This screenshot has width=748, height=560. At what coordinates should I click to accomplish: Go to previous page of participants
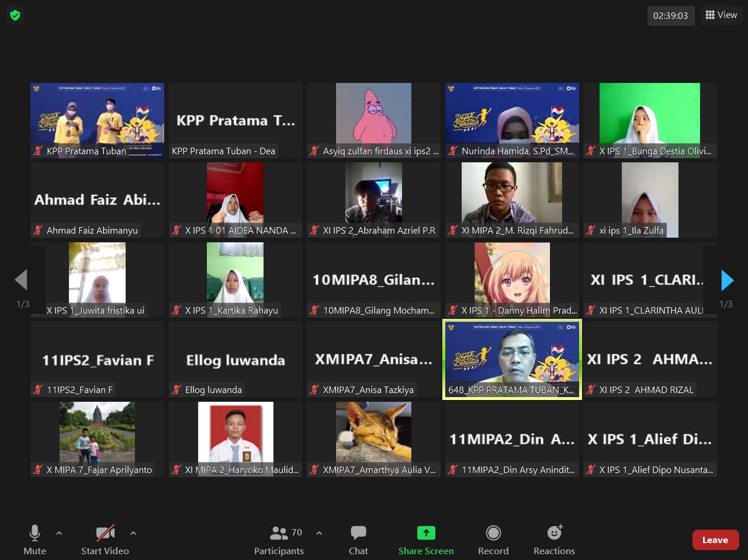(22, 280)
